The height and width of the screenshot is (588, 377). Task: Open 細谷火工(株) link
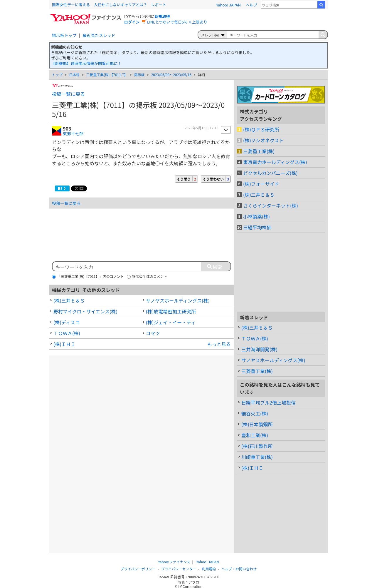pos(255,414)
